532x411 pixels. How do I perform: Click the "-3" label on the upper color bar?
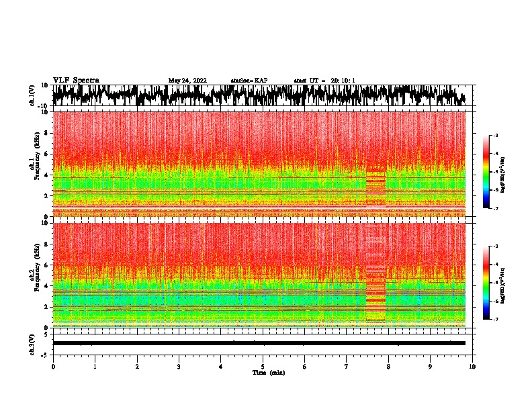pyautogui.click(x=496, y=135)
